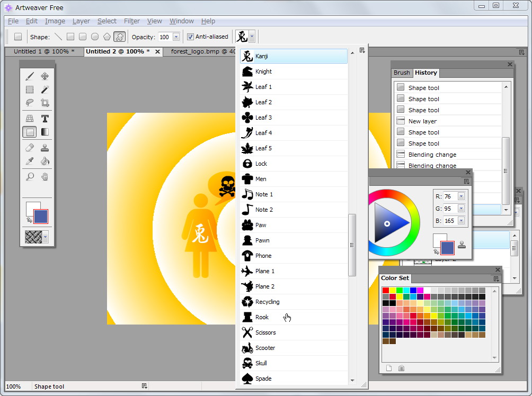The image size is (532, 396).
Task: Select the Gradient tool
Action: point(45,131)
